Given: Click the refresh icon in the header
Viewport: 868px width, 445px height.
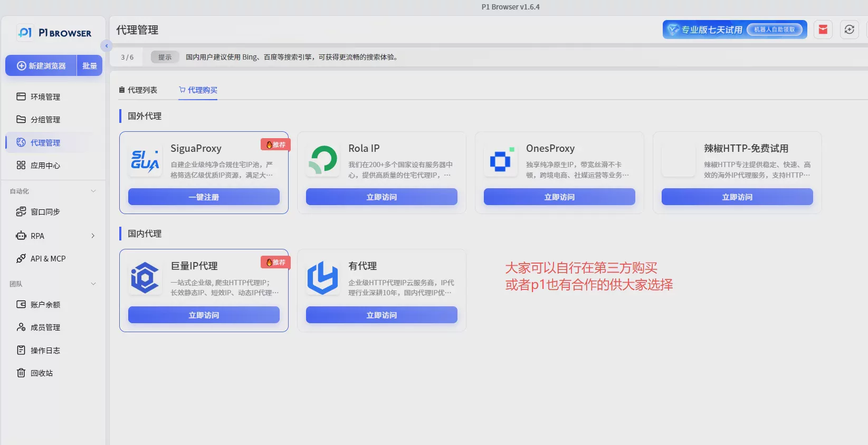Looking at the screenshot, I should coord(849,30).
